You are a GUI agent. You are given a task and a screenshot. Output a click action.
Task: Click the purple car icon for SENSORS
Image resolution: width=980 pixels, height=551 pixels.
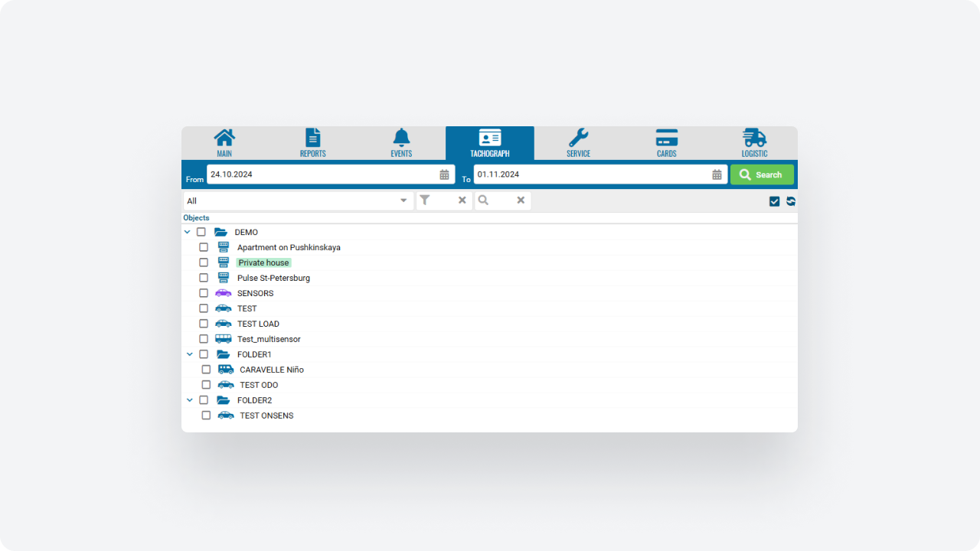click(x=224, y=293)
